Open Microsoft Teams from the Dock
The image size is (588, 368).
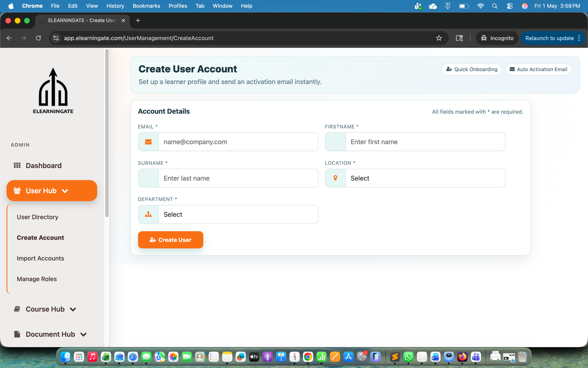(x=476, y=357)
